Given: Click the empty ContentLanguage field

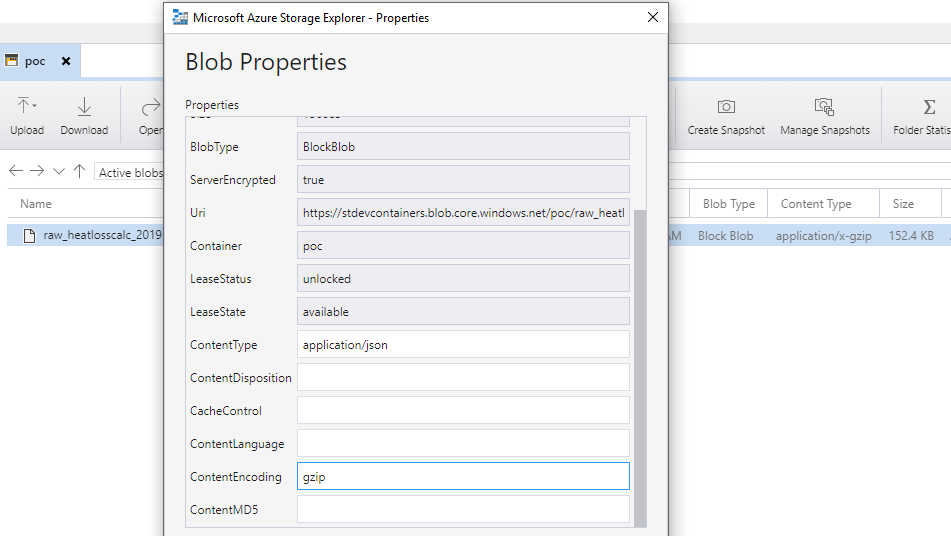Looking at the screenshot, I should click(463, 444).
